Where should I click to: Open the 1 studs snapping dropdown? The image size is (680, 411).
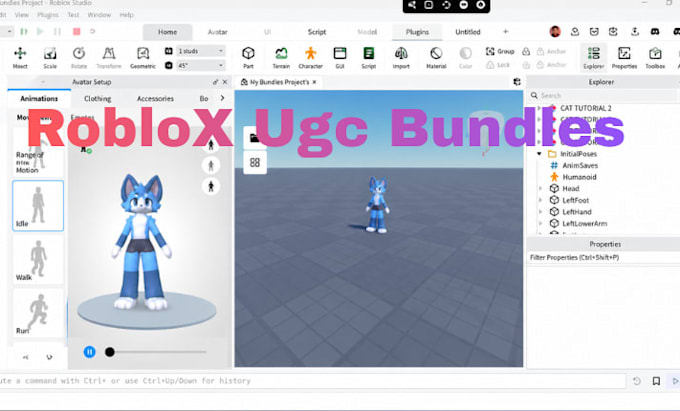pos(201,51)
